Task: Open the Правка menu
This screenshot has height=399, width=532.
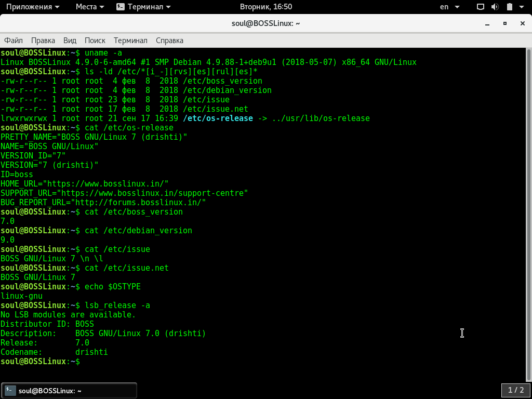Action: pyautogui.click(x=43, y=41)
